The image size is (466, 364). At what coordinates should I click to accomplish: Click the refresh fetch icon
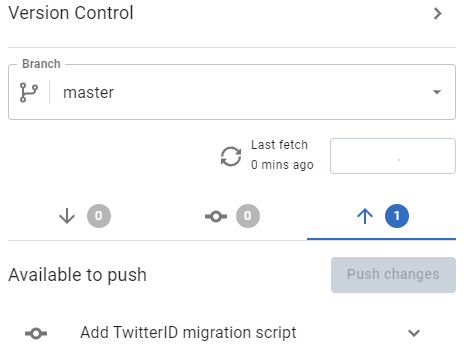231,156
